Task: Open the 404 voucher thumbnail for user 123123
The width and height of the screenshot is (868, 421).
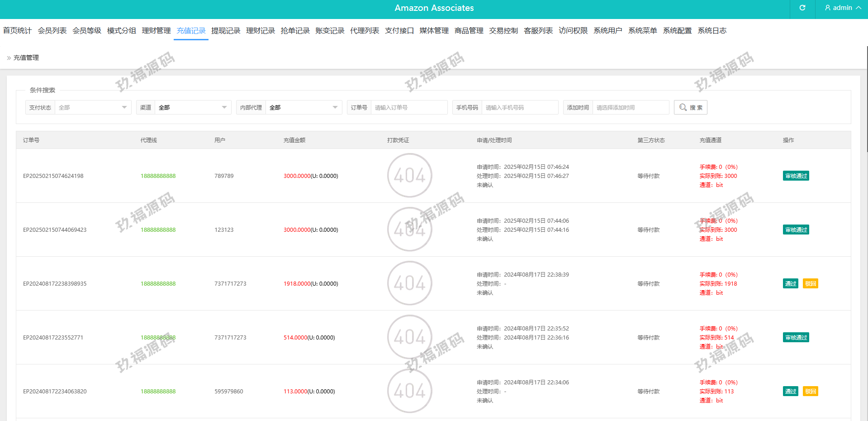Action: [409, 230]
